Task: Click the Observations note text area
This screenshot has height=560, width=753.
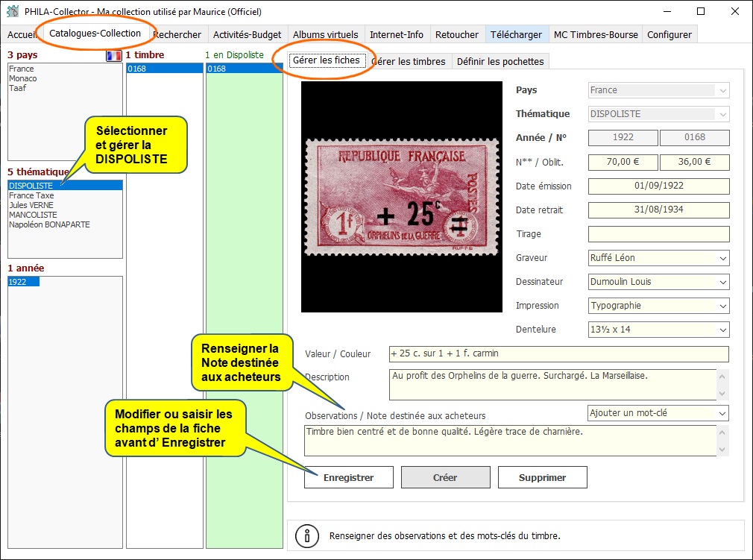Action: 510,441
